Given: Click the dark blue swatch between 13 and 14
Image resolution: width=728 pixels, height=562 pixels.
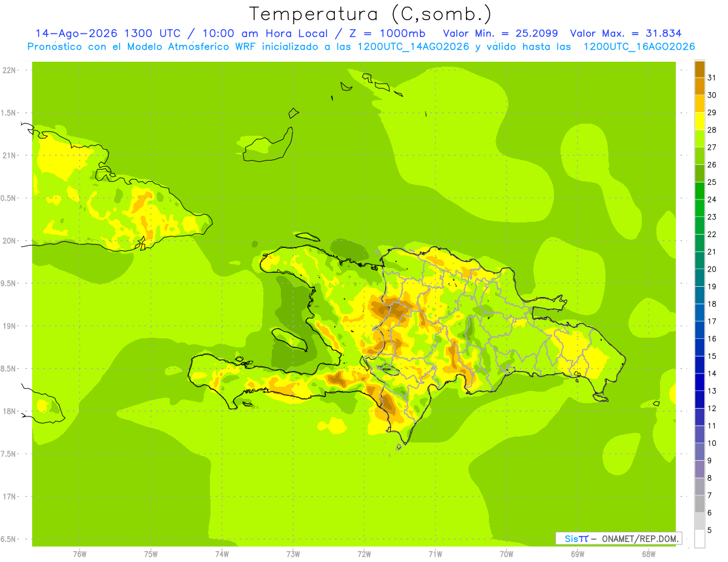Looking at the screenshot, I should 699,382.
